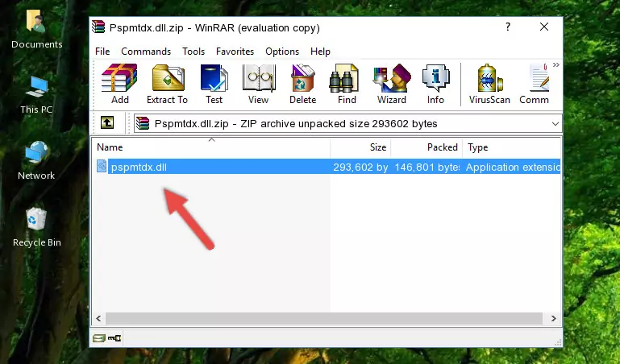Open the File menu
This screenshot has height=364, width=620.
tap(102, 52)
